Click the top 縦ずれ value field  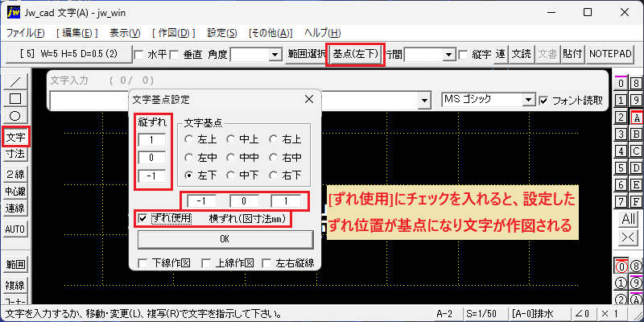(x=151, y=140)
